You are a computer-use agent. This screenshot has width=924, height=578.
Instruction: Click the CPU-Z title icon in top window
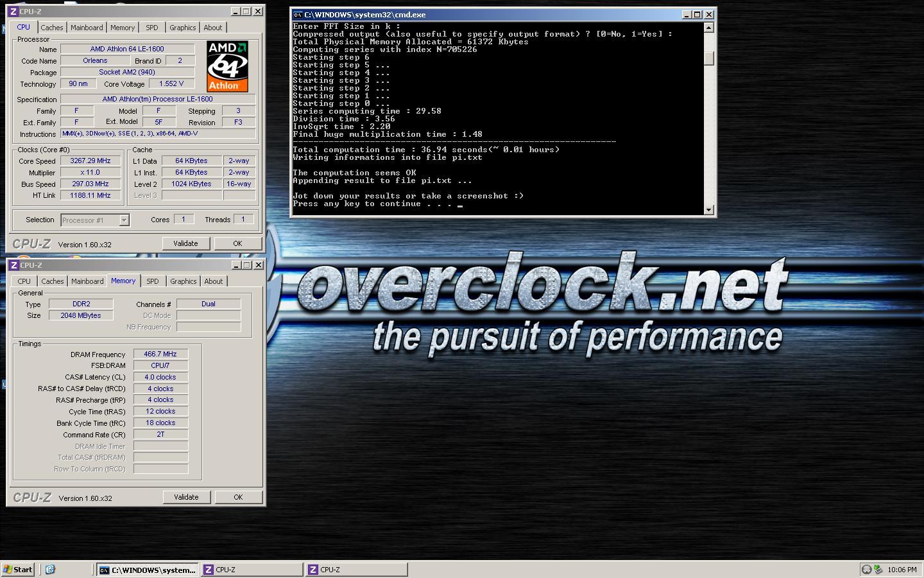(13, 12)
